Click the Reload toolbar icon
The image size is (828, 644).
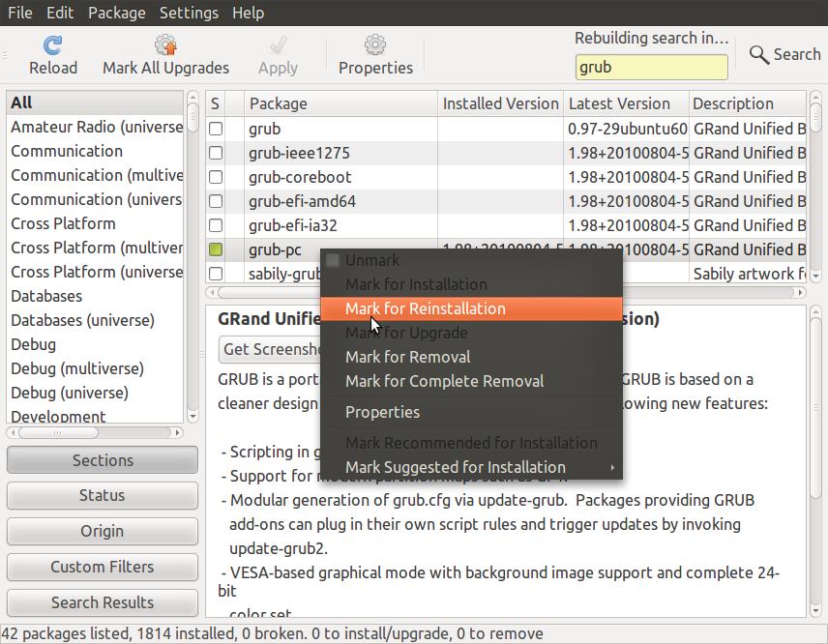(x=53, y=45)
